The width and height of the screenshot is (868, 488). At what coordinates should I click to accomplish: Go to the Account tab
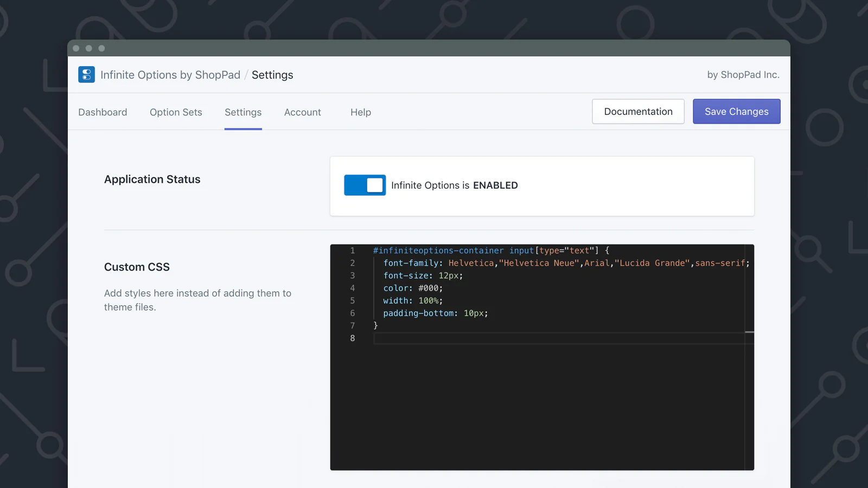coord(303,112)
